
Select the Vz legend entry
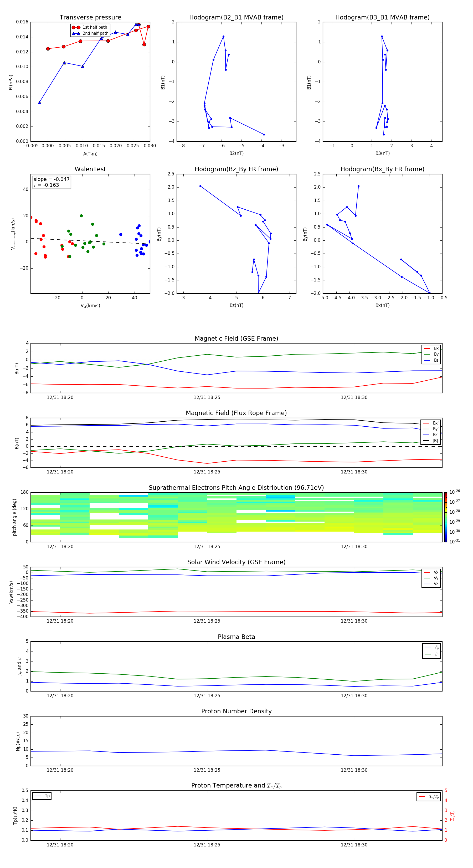[431, 584]
